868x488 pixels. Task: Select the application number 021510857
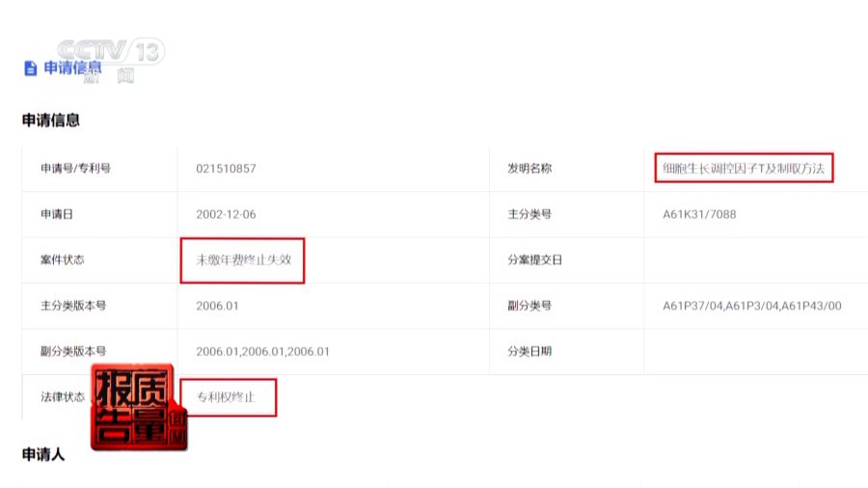click(226, 169)
